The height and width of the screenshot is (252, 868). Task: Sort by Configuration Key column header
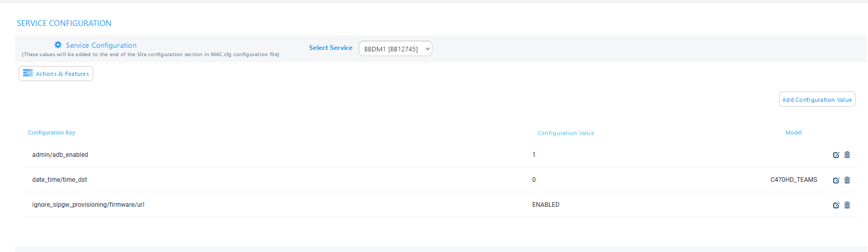[51, 133]
